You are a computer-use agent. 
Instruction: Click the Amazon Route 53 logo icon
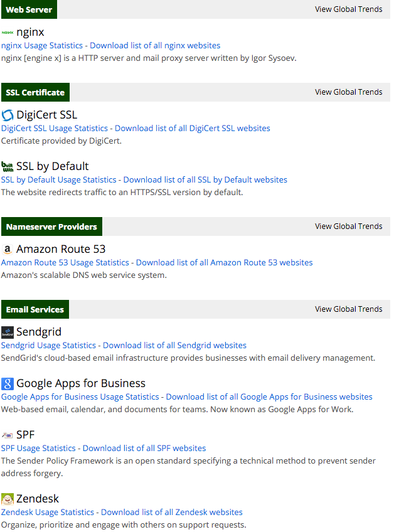(8, 250)
